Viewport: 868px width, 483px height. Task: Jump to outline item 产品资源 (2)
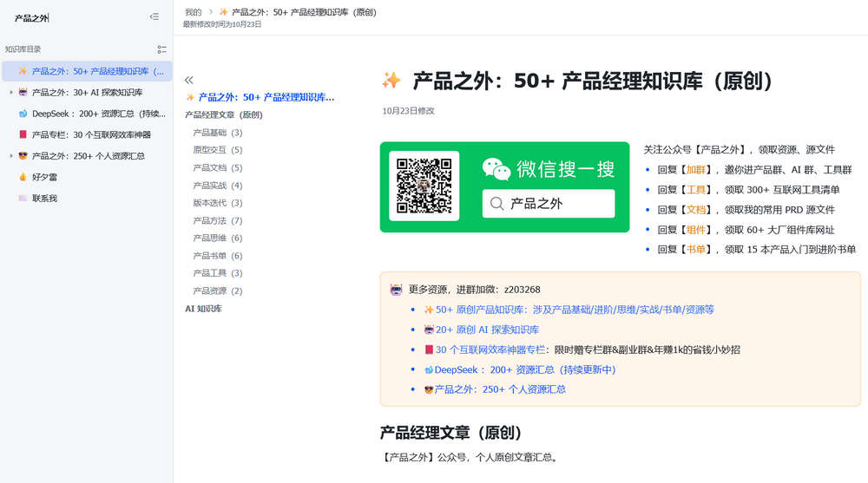[x=218, y=291]
